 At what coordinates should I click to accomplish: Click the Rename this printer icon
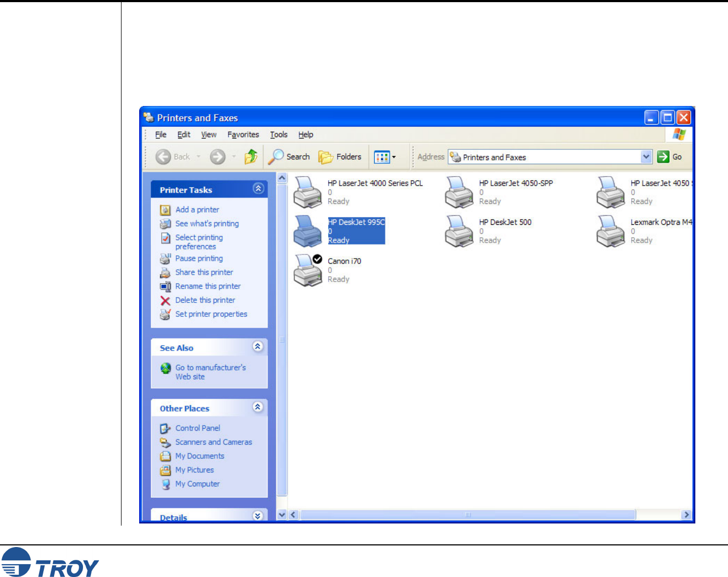pos(165,286)
